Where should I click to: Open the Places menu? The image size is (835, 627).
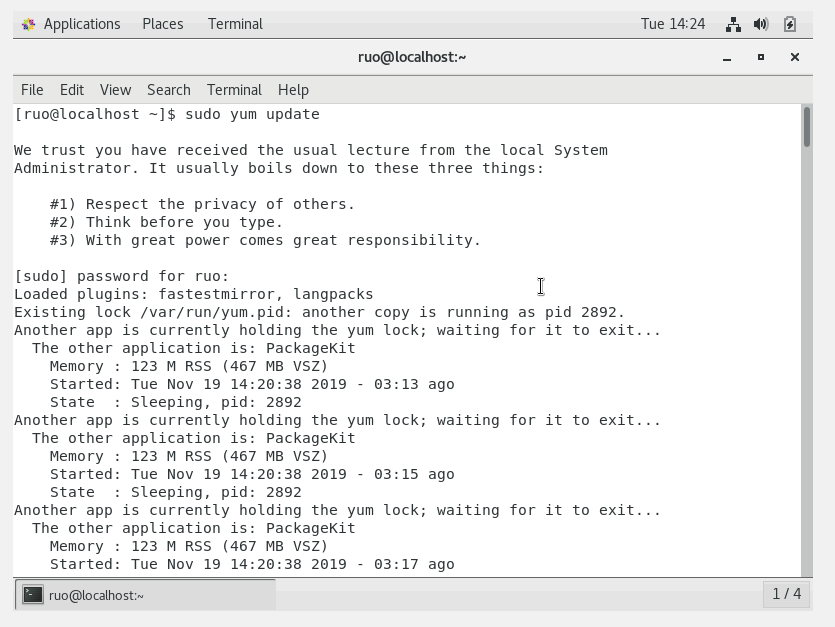click(x=163, y=24)
